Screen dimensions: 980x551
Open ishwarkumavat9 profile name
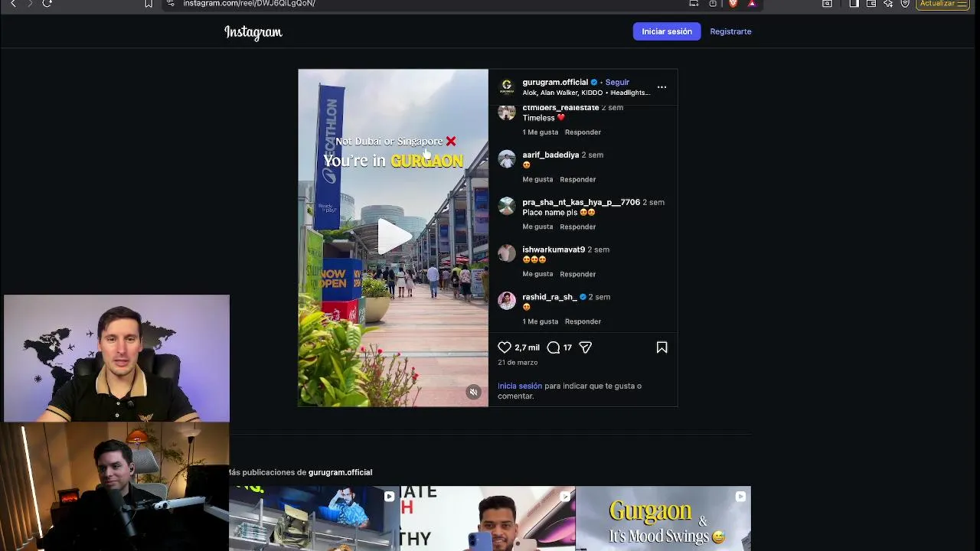554,249
